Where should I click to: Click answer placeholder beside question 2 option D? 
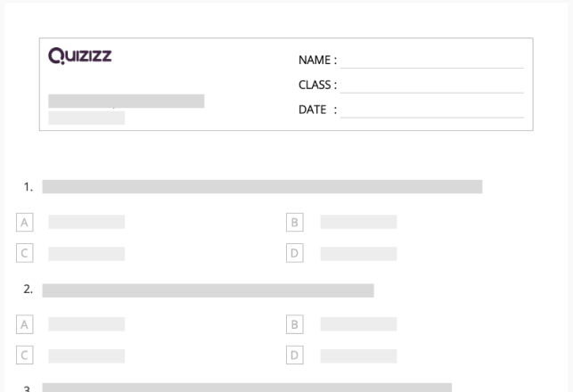pyautogui.click(x=358, y=355)
